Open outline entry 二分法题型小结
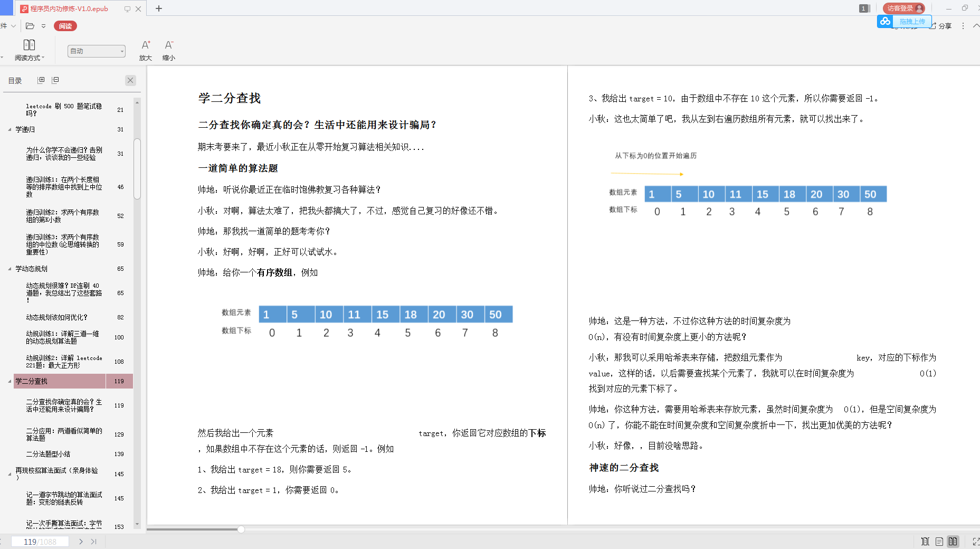Viewport: 980px width, 549px height. 48,454
